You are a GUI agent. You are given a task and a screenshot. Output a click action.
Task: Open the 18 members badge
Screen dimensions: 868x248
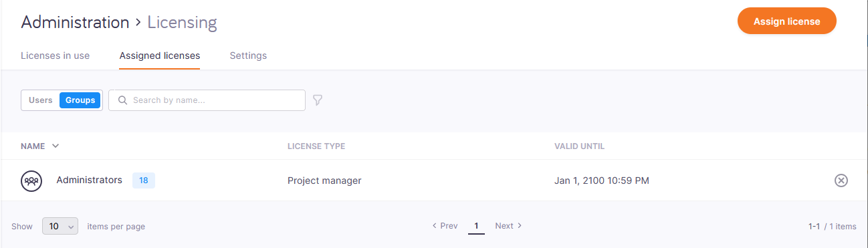click(x=144, y=180)
